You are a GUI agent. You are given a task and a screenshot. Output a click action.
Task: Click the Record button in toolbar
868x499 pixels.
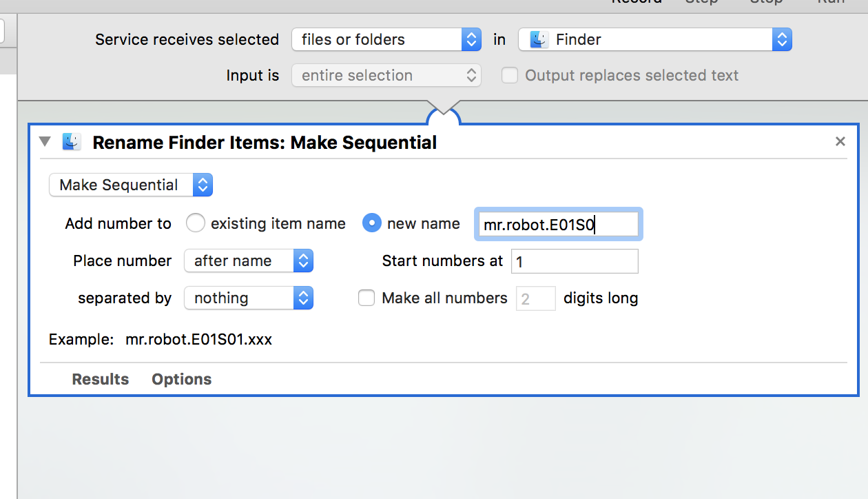[637, 3]
